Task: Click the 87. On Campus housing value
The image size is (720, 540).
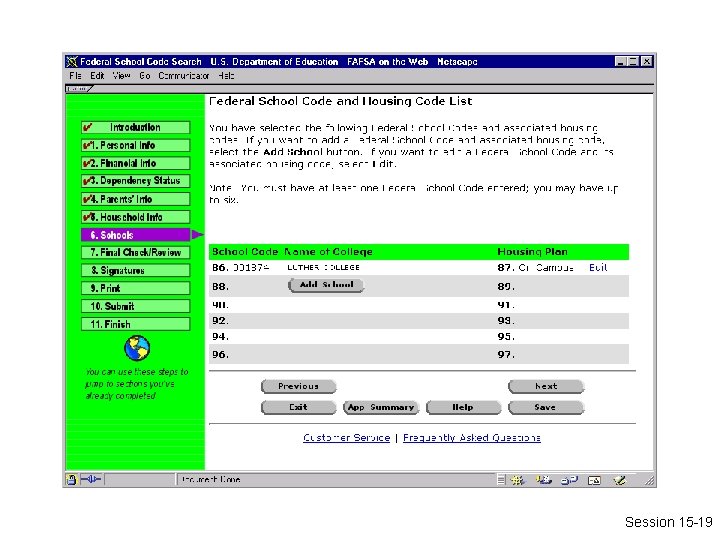Action: click(x=535, y=268)
